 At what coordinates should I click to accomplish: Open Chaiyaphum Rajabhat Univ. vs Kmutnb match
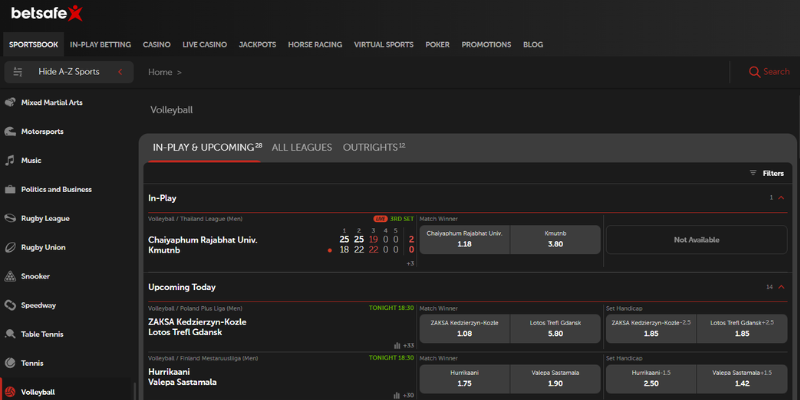203,245
